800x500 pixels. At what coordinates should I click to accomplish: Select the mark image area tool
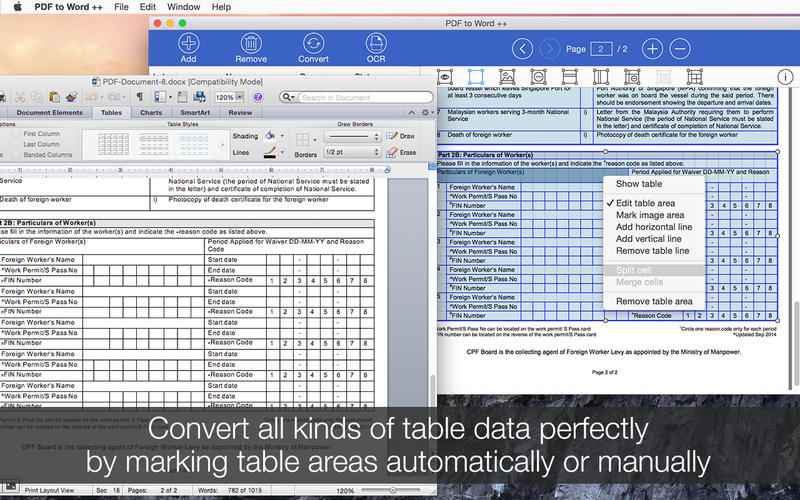click(x=507, y=76)
